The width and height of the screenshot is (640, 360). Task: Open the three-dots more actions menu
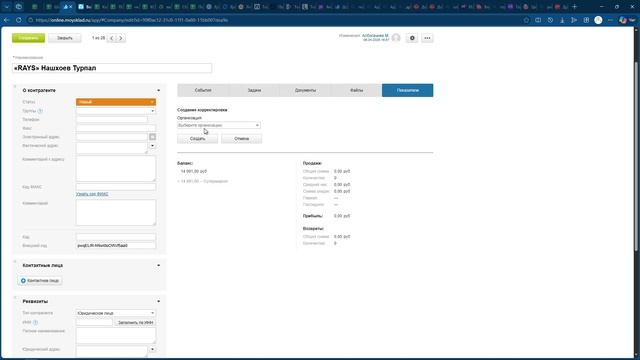click(427, 38)
